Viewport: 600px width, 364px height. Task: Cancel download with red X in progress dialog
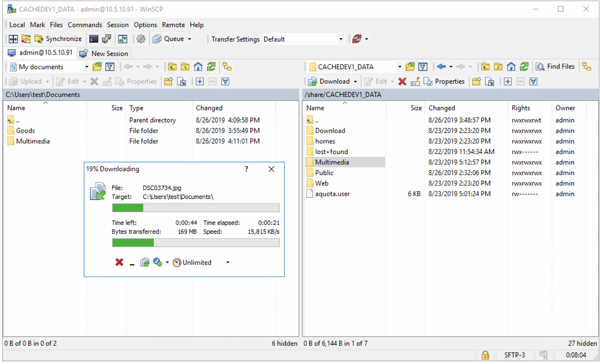(x=119, y=262)
